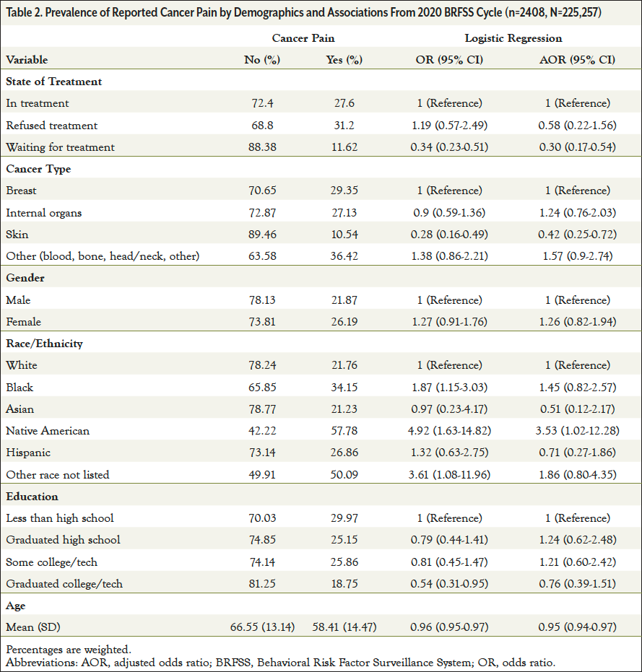The width and height of the screenshot is (642, 672).
Task: Click the Cancer Pain column group header
Action: (x=303, y=38)
